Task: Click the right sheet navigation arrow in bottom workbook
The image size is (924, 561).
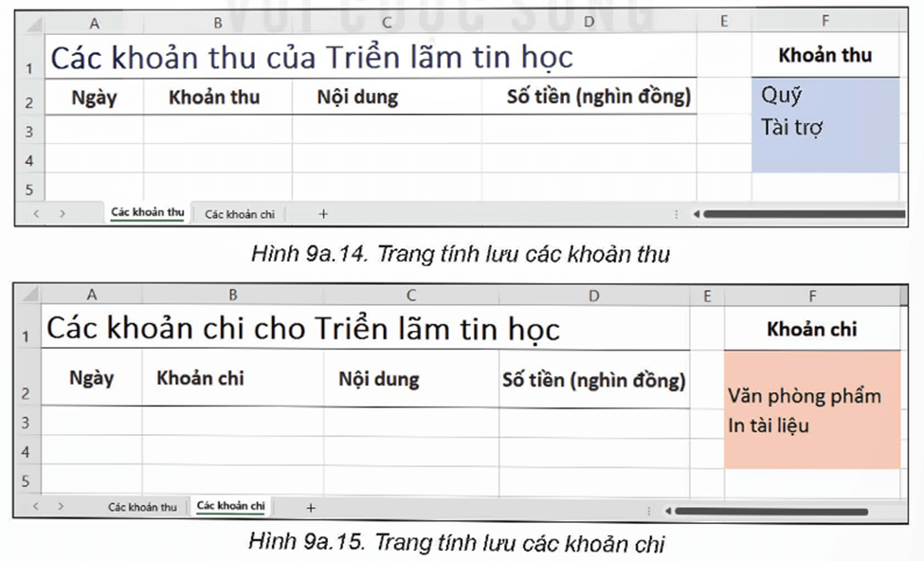Action: point(59,507)
